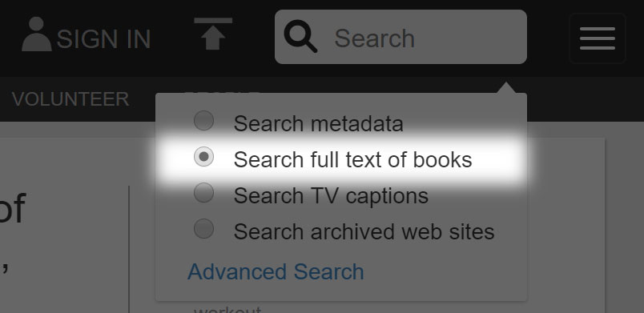Click the 'Search archived web sites' label
644x313 pixels.
click(364, 232)
